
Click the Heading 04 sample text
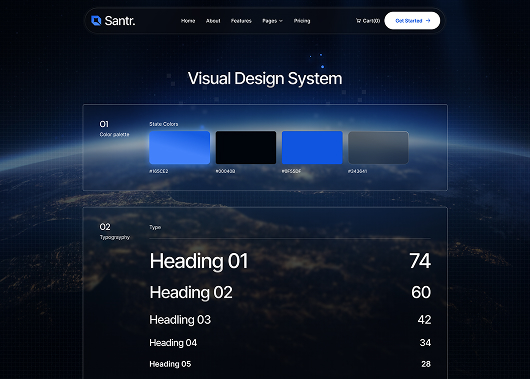pos(173,343)
